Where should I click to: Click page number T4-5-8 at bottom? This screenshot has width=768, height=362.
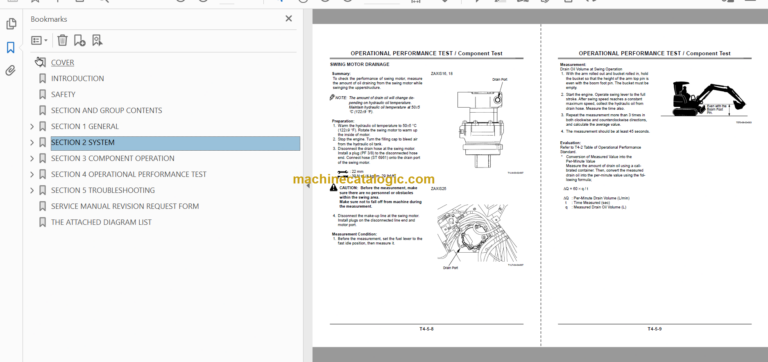[x=427, y=329]
